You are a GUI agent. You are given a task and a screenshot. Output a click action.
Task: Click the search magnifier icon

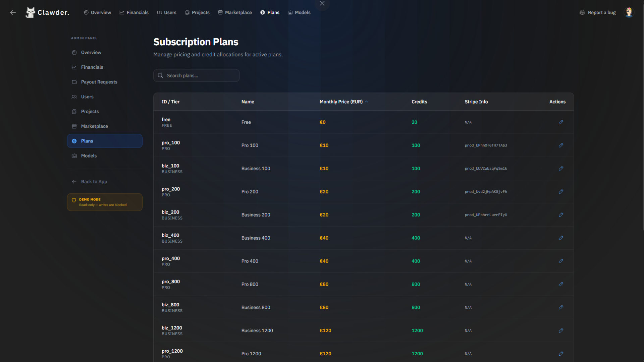[x=160, y=76]
